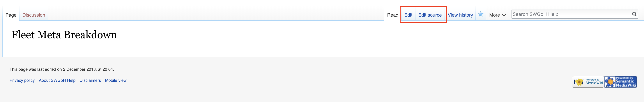Open the Discussion tab
The width and height of the screenshot is (644, 102).
(x=34, y=15)
